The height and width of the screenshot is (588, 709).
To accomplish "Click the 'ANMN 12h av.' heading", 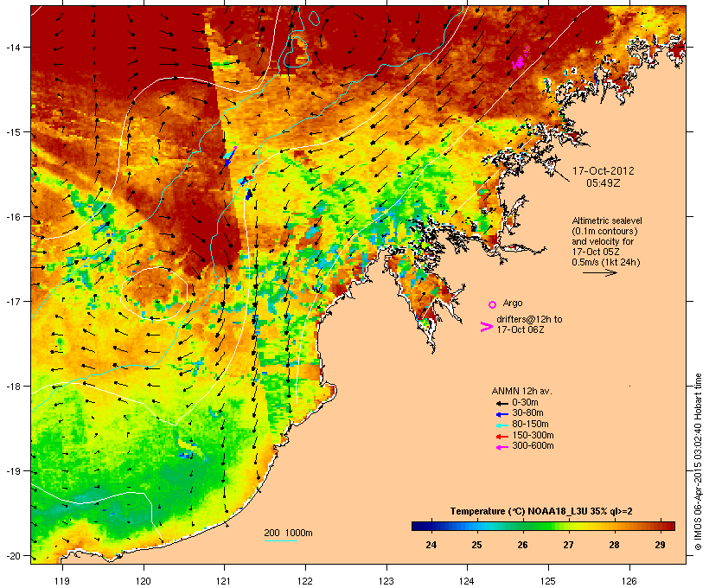I will point(521,391).
